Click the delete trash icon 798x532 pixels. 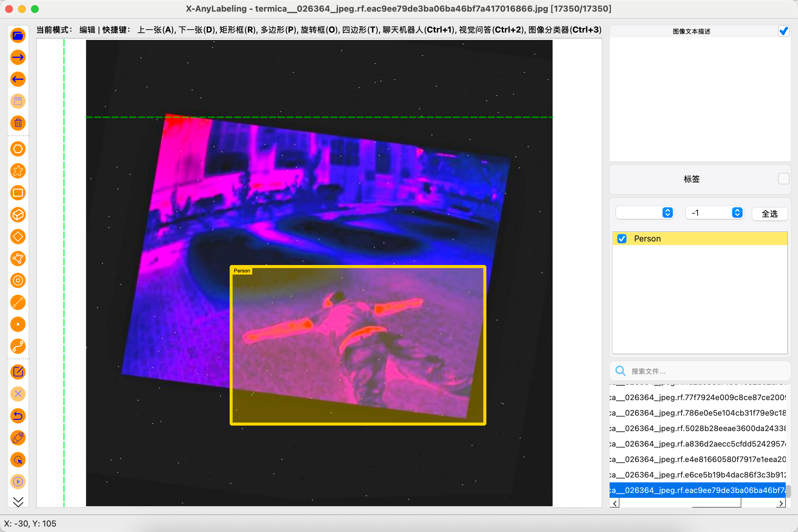(18, 123)
